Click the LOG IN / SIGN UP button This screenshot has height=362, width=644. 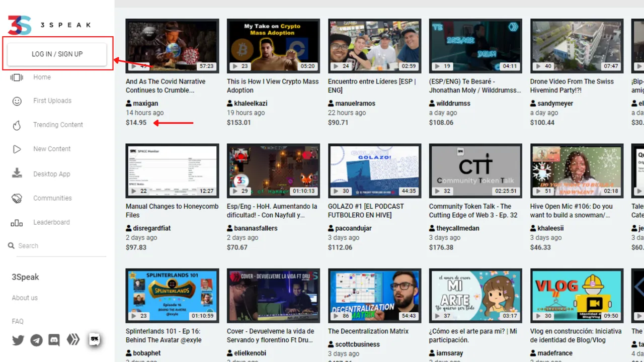tap(57, 54)
